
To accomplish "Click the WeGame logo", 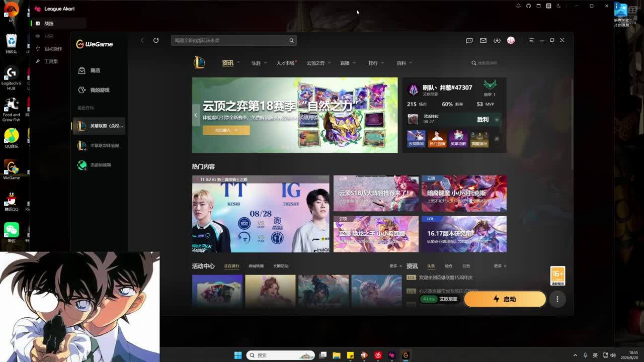I will (94, 44).
